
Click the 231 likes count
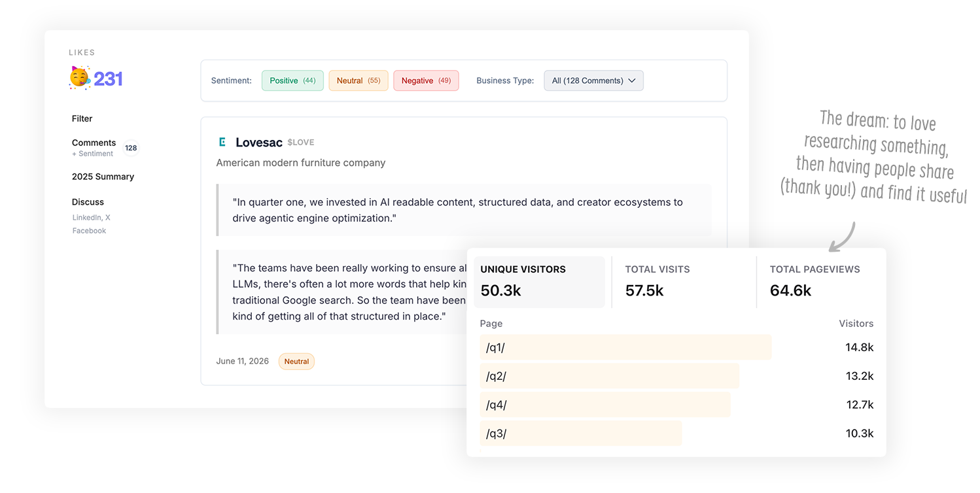click(x=108, y=78)
